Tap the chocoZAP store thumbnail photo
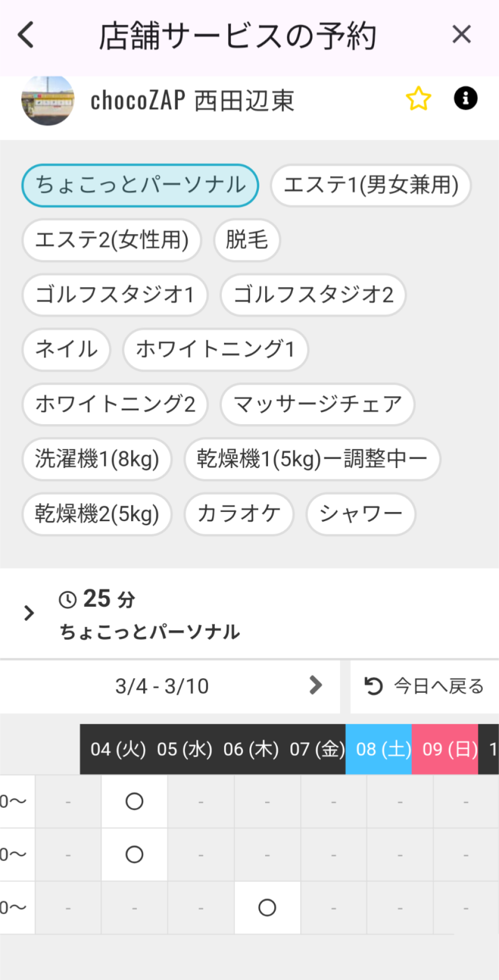 [48, 100]
